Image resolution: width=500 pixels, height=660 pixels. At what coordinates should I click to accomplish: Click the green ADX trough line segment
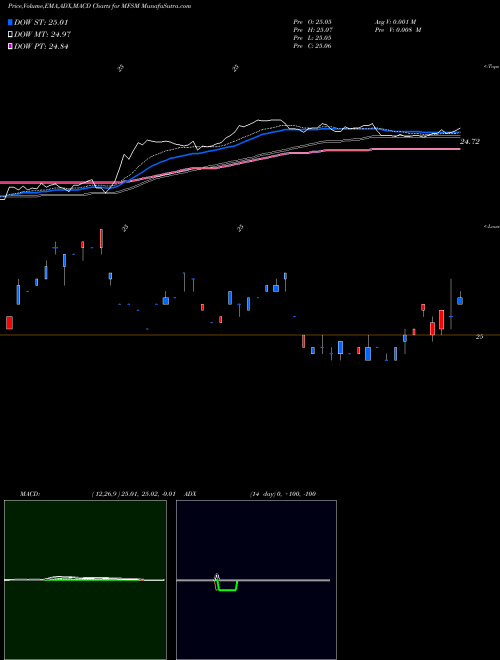[x=227, y=590]
